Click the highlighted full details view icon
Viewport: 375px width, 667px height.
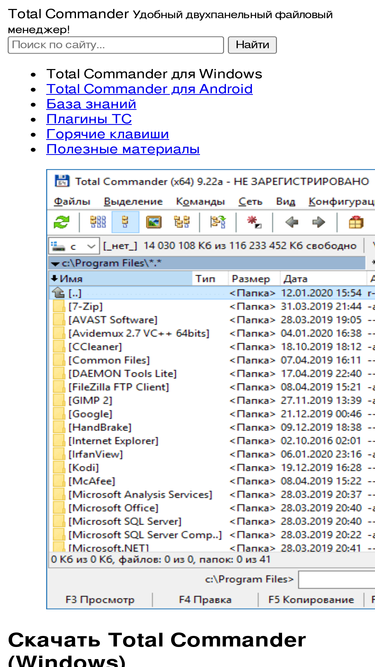pyautogui.click(x=125, y=222)
